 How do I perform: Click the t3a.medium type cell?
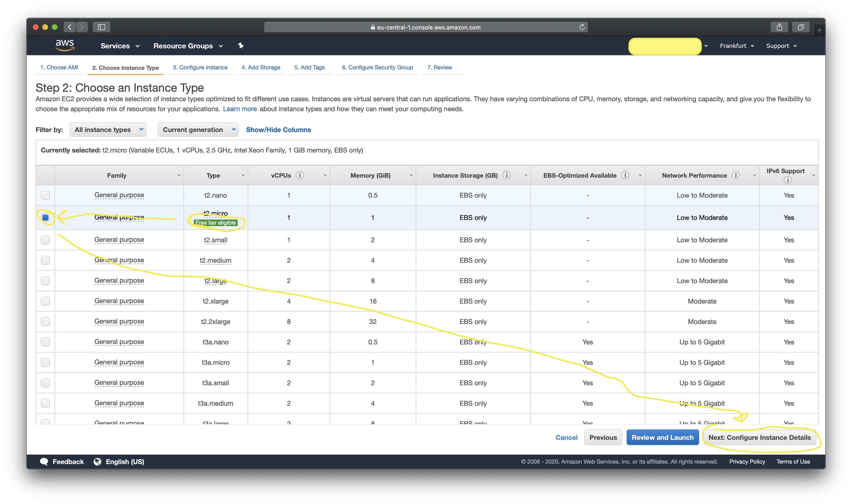tap(215, 403)
